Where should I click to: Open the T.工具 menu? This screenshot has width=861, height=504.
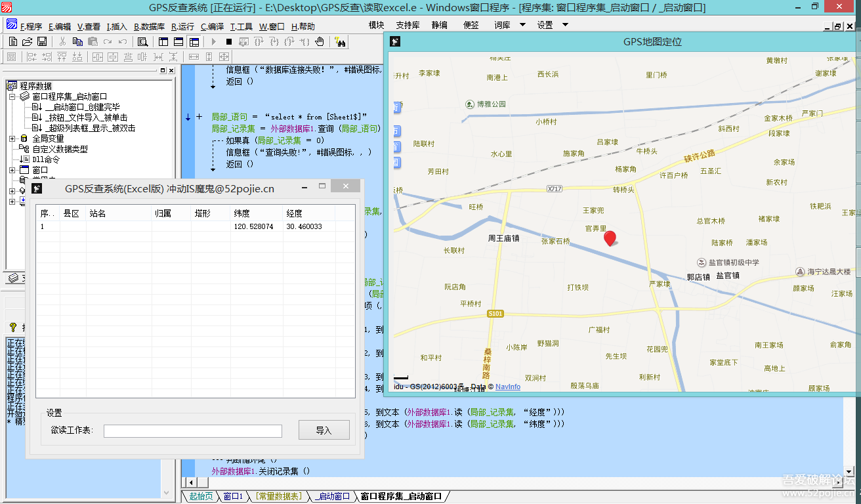(x=241, y=26)
